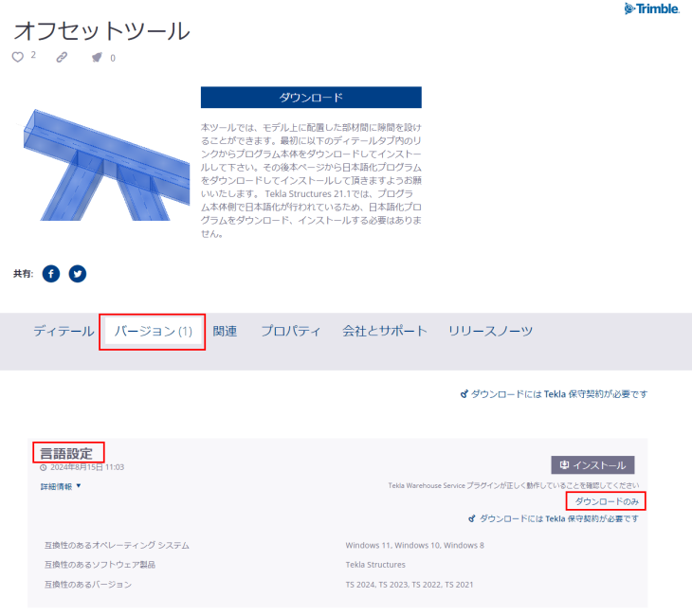
Task: Open the バージョン (1) tab
Action: (x=154, y=331)
